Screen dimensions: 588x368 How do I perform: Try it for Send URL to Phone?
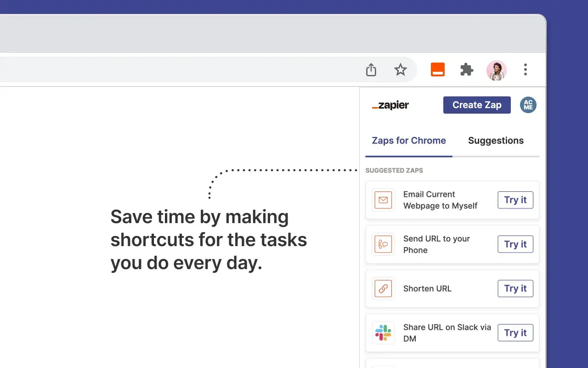[x=515, y=244]
